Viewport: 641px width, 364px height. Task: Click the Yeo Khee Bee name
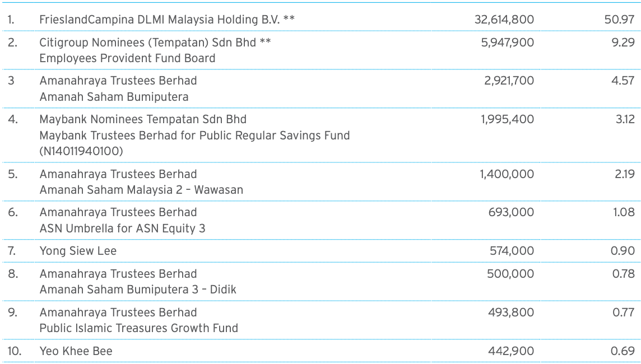pyautogui.click(x=76, y=351)
